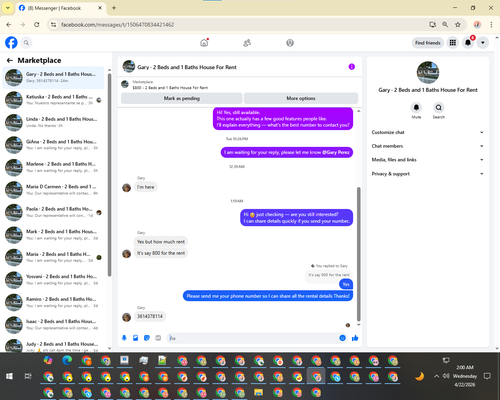Click Gary's avatar beside 'I'm here'
Screen dimensions: 500x400
click(x=127, y=188)
